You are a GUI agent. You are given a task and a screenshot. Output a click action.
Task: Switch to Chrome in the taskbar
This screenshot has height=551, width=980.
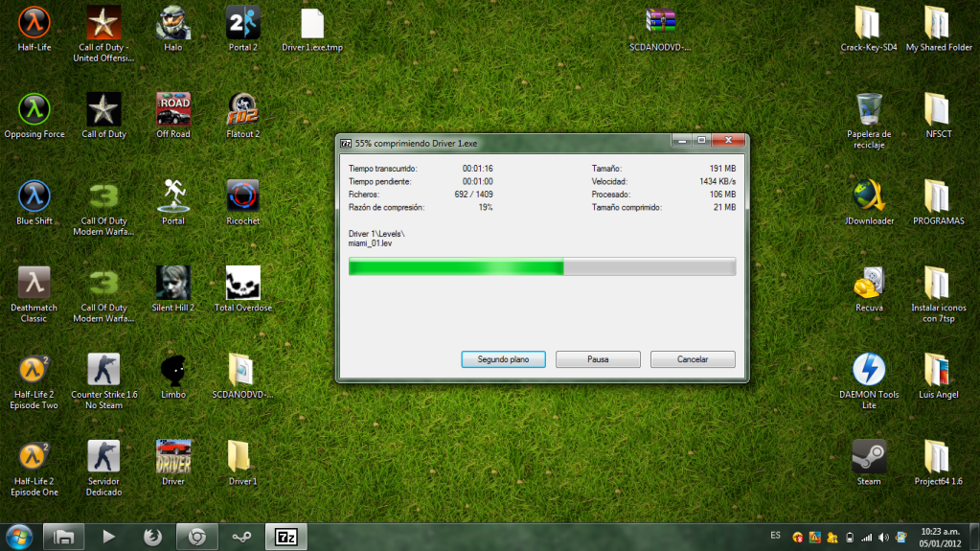pyautogui.click(x=197, y=537)
